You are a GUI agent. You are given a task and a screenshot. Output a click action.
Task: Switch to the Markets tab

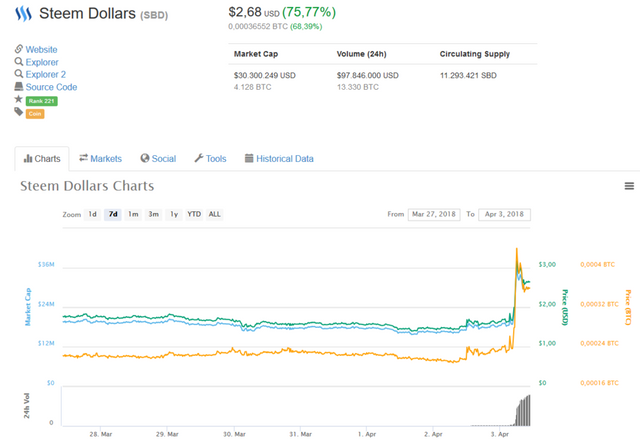tap(100, 158)
